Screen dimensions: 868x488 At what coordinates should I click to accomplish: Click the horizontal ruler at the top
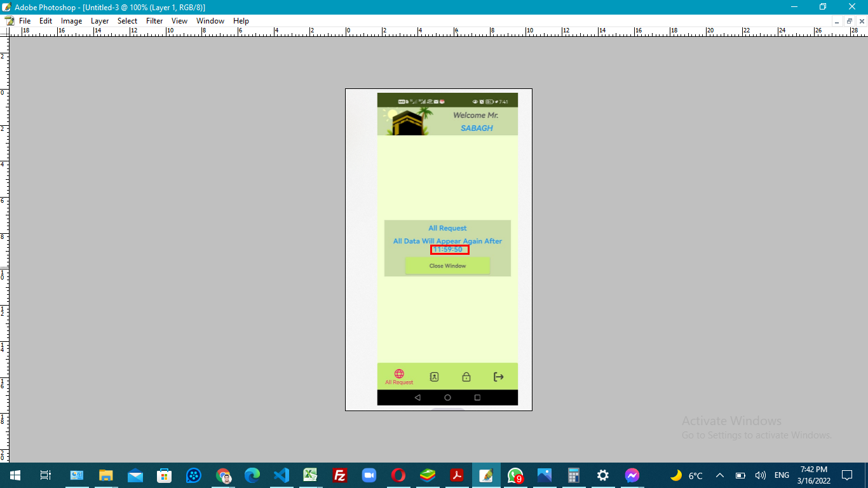[438, 31]
